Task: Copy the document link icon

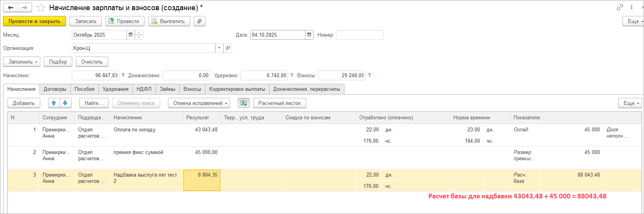Action: pos(620,7)
